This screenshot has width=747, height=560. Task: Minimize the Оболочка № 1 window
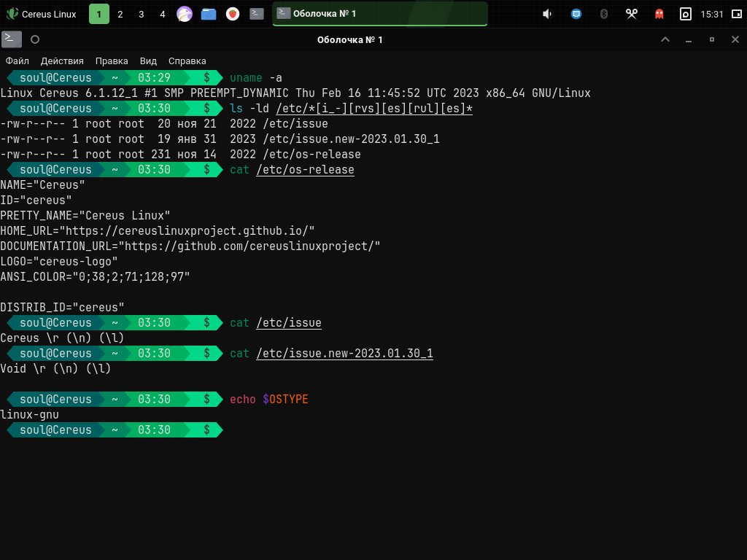689,41
